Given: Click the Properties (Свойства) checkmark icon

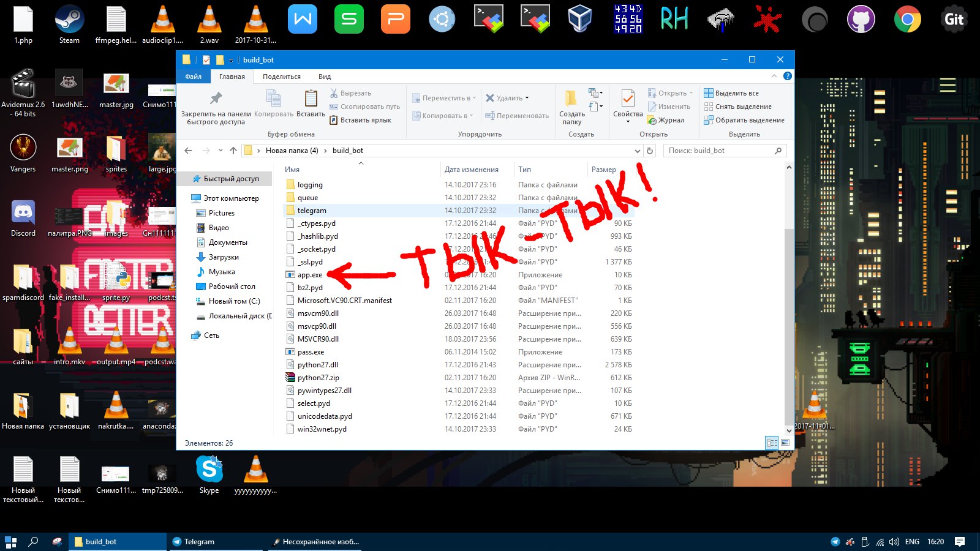Looking at the screenshot, I should 628,99.
